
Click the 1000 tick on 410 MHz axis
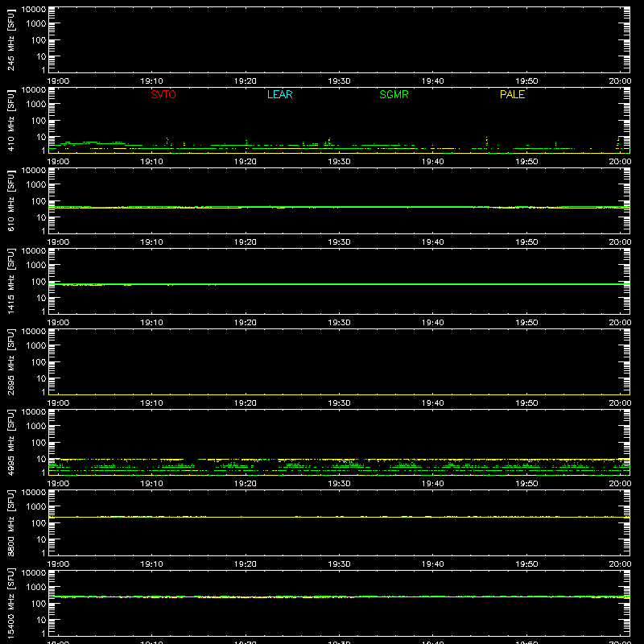click(x=36, y=105)
